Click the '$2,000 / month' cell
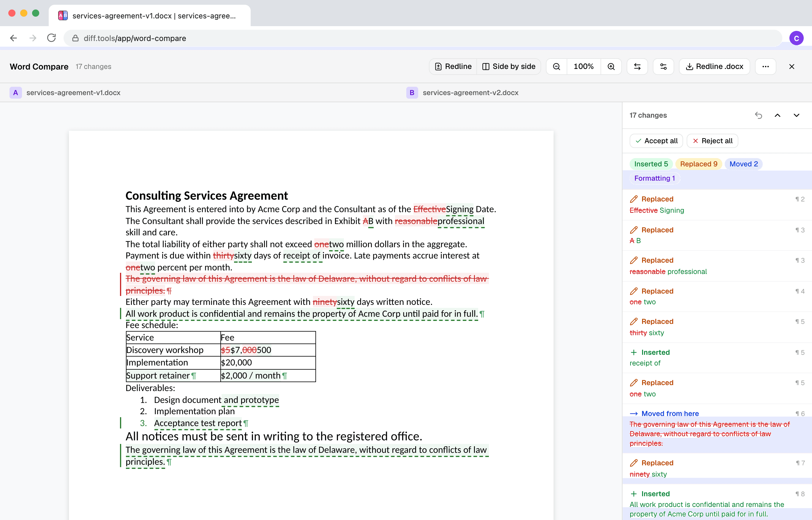 click(268, 376)
